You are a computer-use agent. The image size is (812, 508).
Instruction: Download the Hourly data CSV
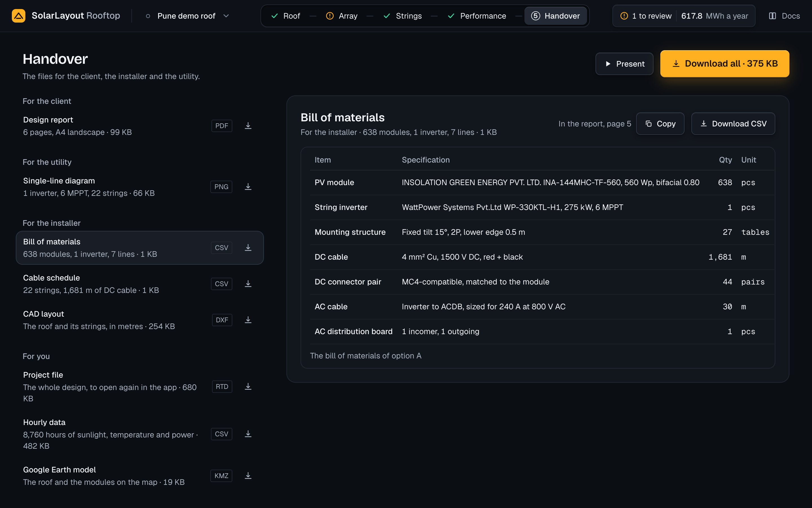point(248,434)
